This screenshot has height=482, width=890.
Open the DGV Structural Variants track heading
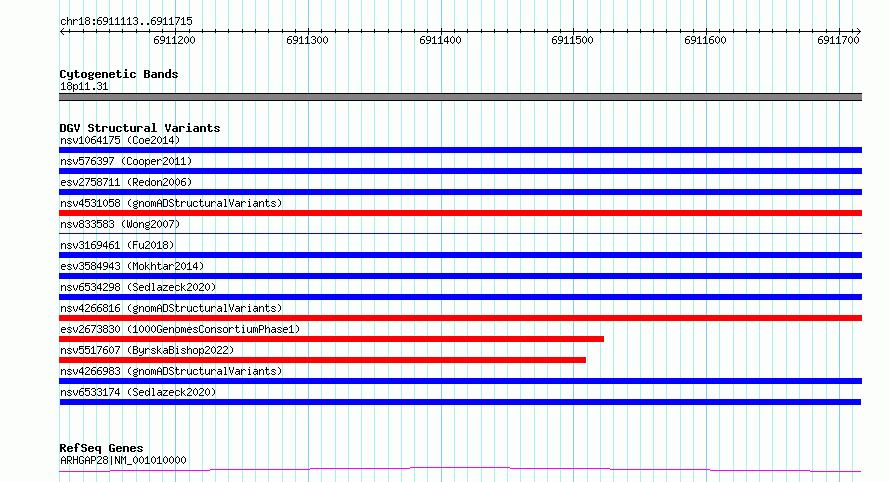coord(140,128)
